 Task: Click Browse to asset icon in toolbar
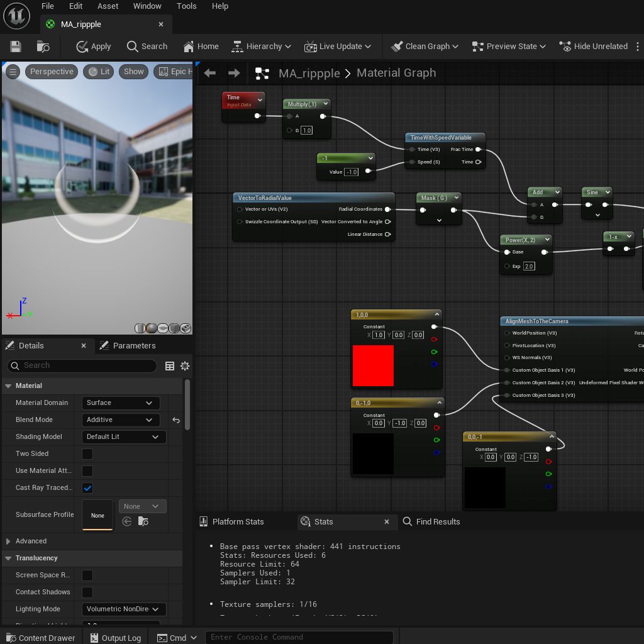(x=43, y=47)
